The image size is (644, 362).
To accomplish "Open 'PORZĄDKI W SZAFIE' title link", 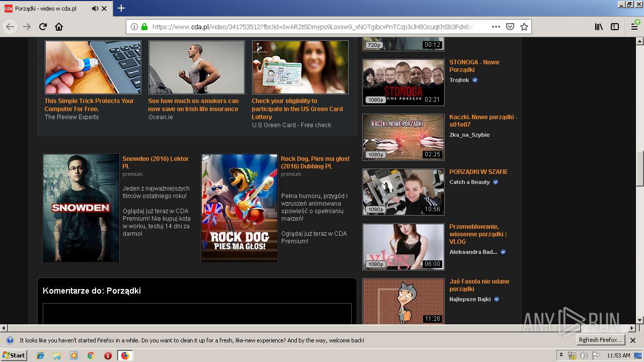I will (x=478, y=172).
